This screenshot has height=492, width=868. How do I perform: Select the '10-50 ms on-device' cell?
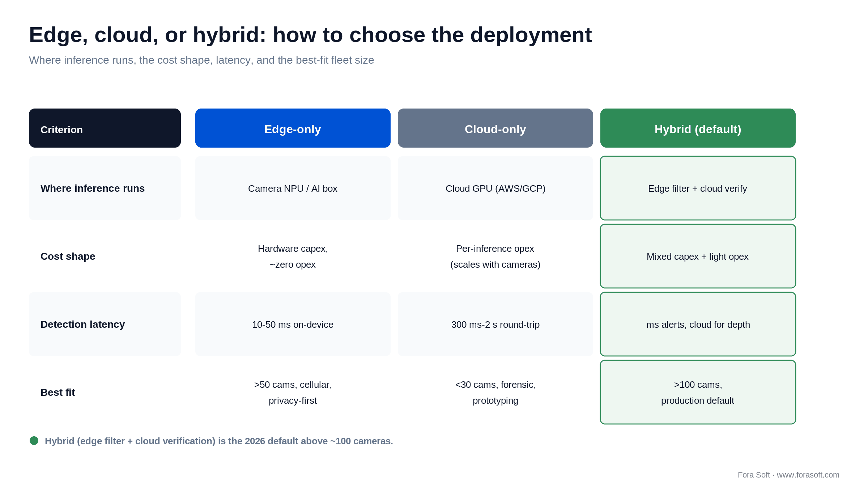click(293, 324)
